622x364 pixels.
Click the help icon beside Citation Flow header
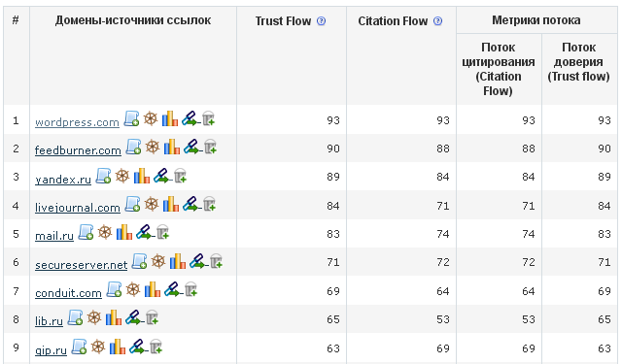click(437, 21)
